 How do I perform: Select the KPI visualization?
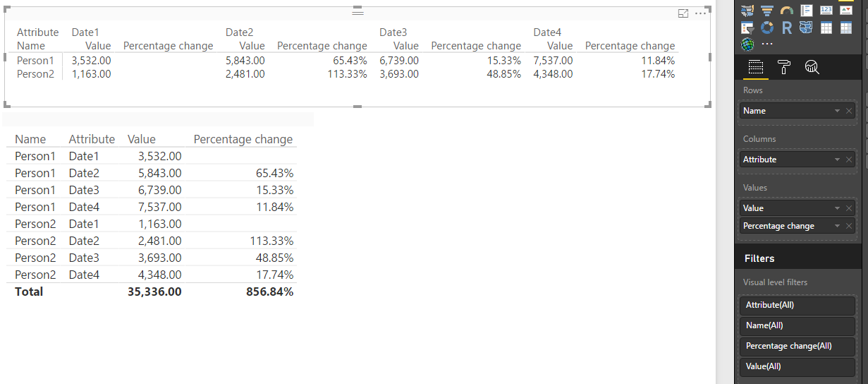pos(846,10)
